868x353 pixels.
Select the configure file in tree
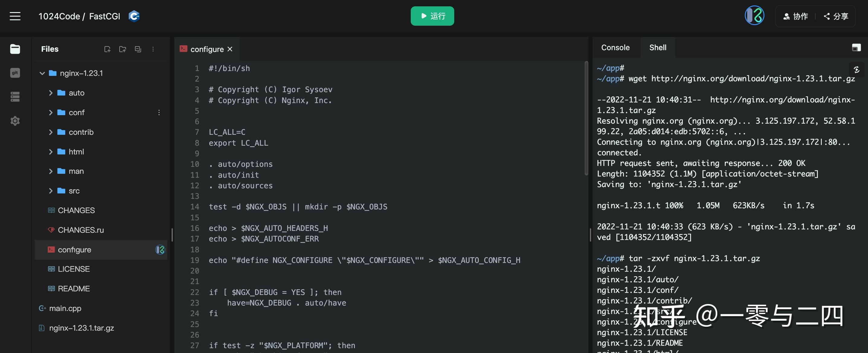tap(101, 250)
